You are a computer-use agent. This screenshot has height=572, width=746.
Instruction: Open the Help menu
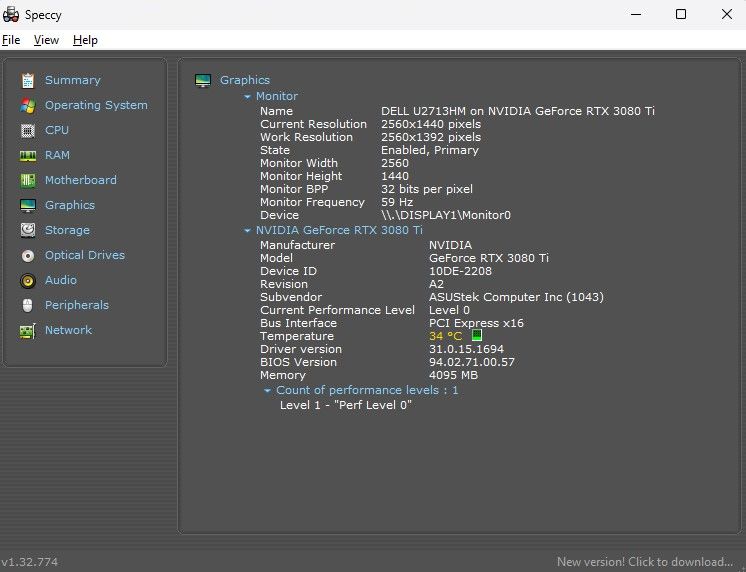(85, 40)
